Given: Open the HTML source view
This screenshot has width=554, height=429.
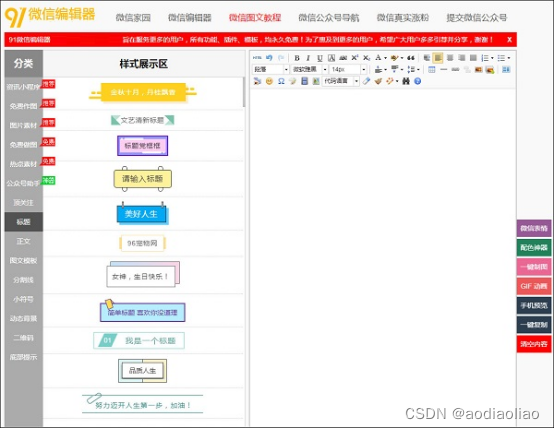Looking at the screenshot, I should [x=257, y=58].
